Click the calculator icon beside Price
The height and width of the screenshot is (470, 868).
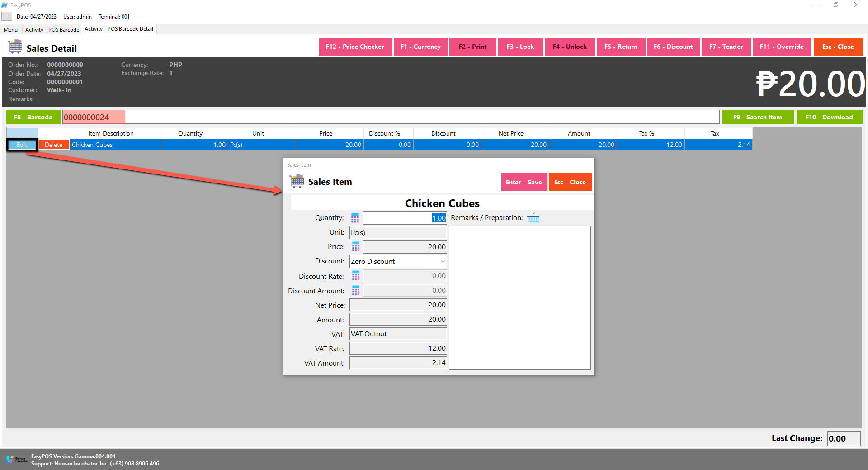356,247
